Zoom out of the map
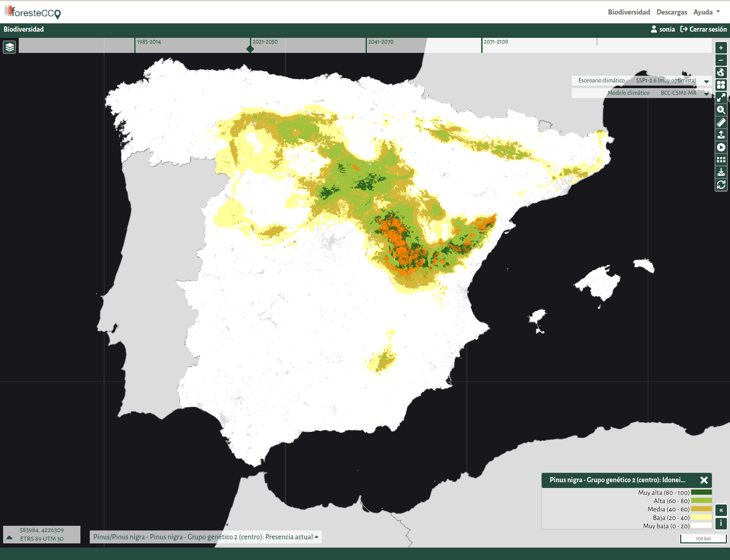The width and height of the screenshot is (730, 560). pyautogui.click(x=721, y=60)
